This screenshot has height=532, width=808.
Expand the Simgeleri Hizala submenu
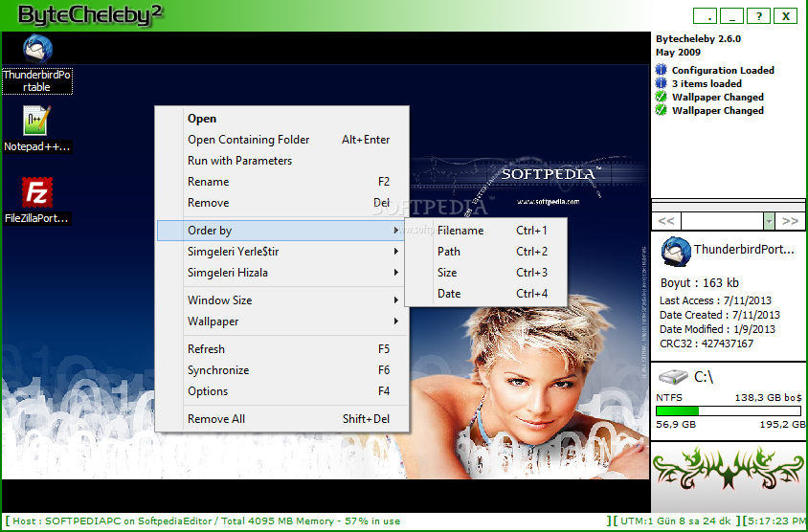281,273
